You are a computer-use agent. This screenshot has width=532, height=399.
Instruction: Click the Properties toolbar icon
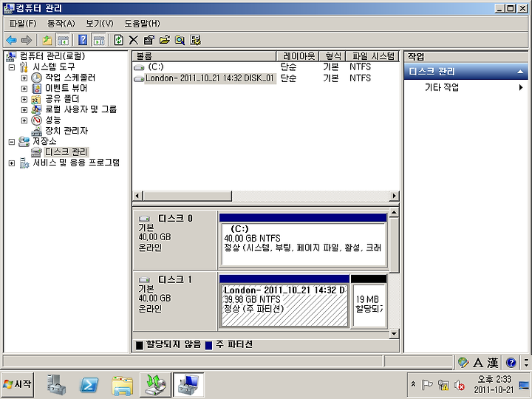149,40
